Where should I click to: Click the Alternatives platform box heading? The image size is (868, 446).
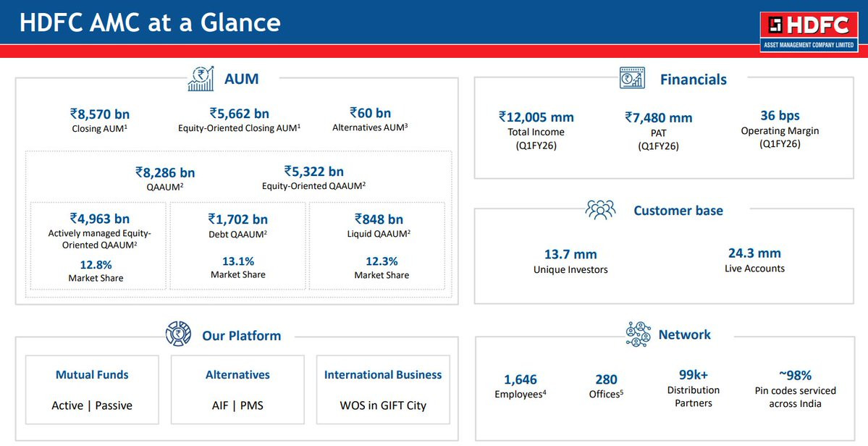point(237,374)
